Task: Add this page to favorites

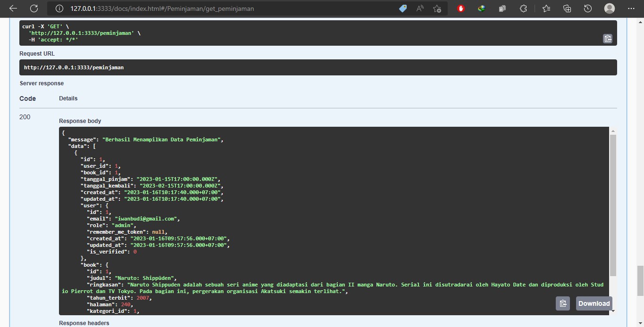Action: 437,8
